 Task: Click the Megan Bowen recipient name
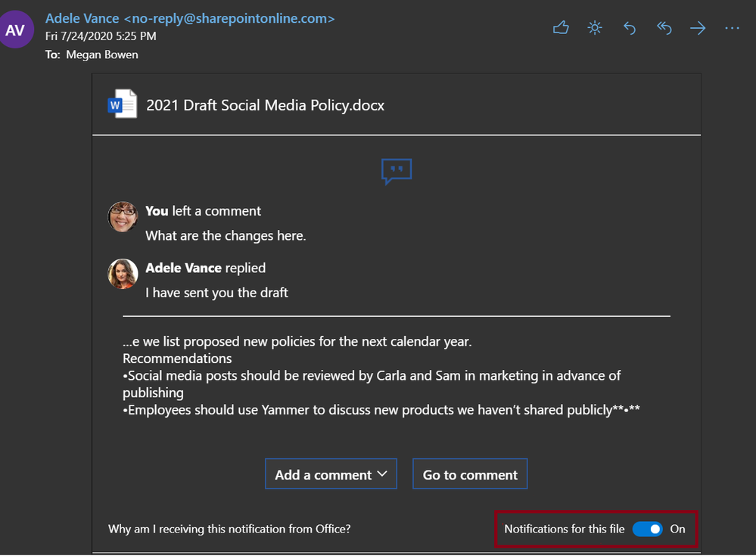coord(102,55)
